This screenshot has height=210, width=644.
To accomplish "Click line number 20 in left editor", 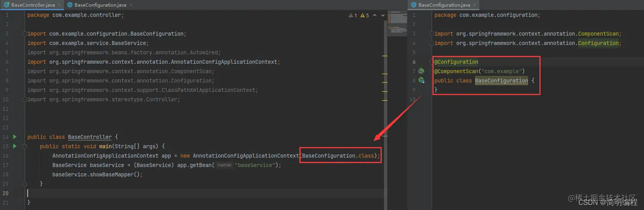I will [x=5, y=193].
